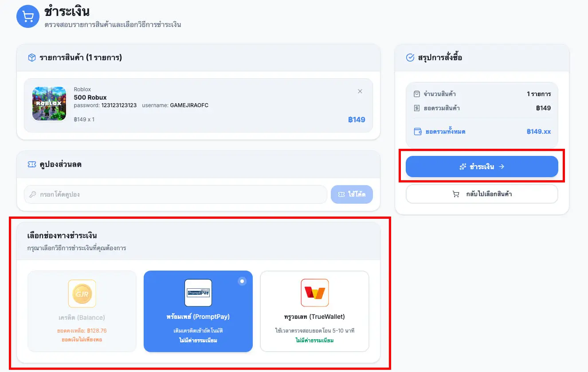Click the bag icon beside จำนวนสินค้า
Screen dimensions: 588x372
coord(416,94)
